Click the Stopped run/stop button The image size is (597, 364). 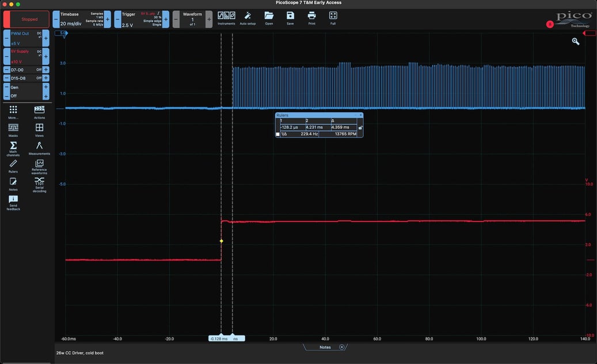point(26,19)
